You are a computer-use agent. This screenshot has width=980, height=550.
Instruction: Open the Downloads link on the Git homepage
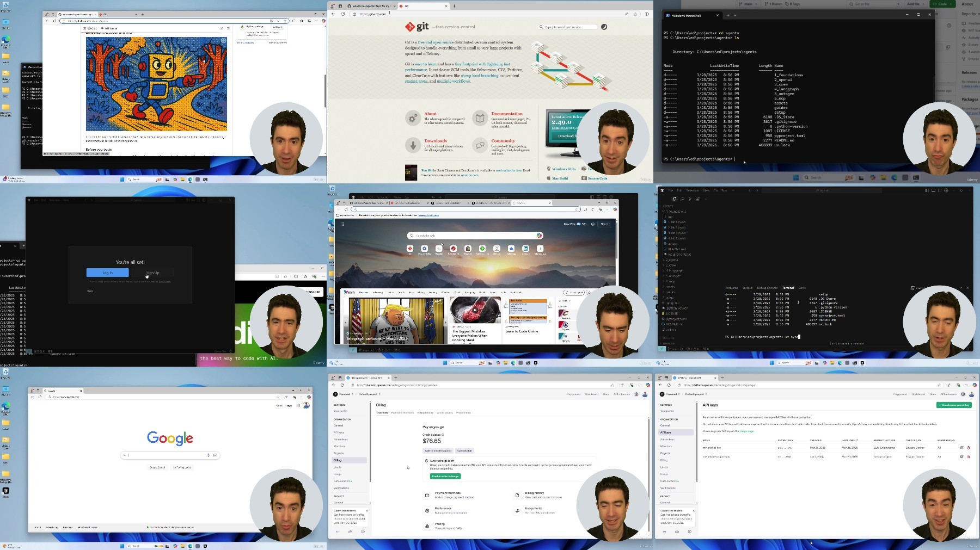click(x=436, y=140)
